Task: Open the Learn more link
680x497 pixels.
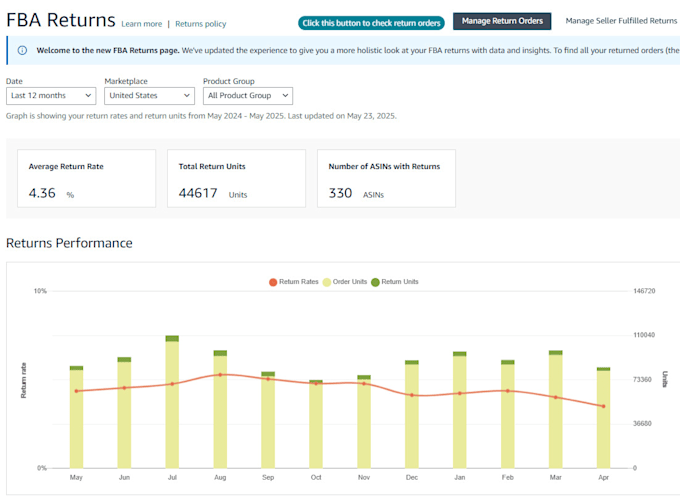Action: (141, 24)
